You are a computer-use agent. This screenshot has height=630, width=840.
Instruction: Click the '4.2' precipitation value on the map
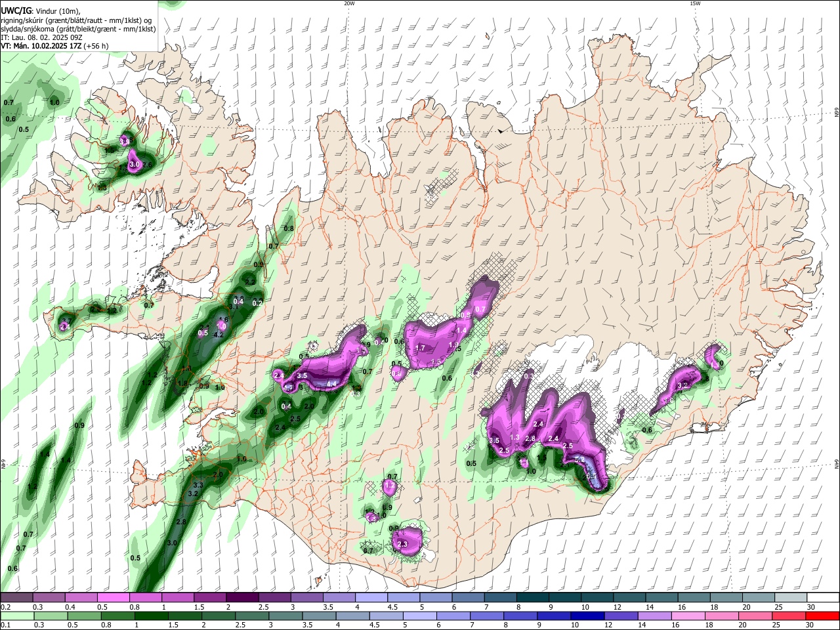(x=219, y=335)
